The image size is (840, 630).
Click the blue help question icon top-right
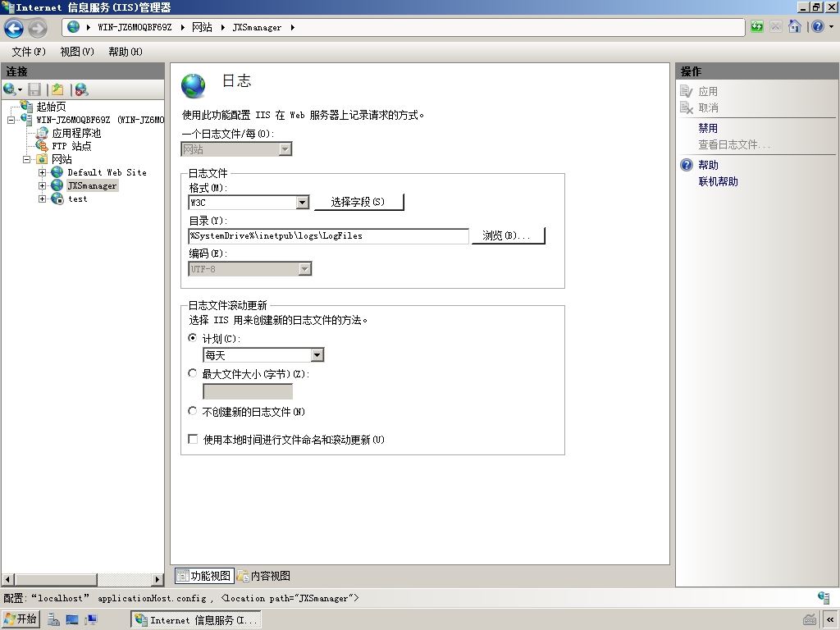[818, 26]
